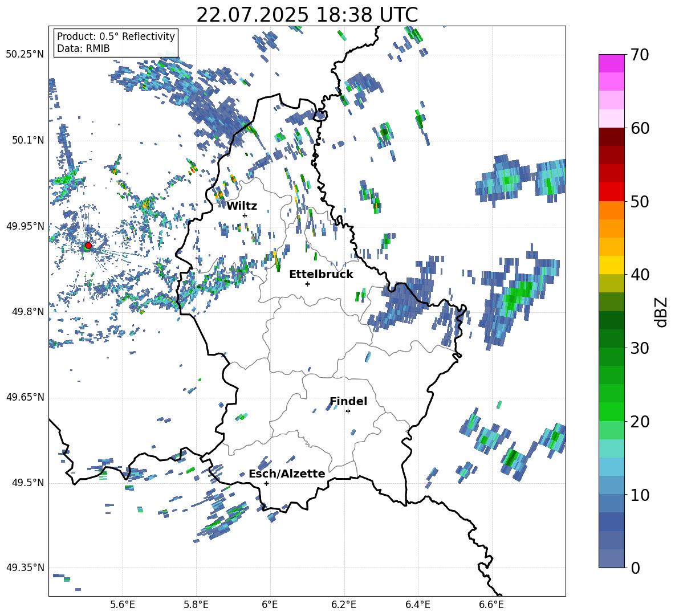Click the colorbar 0 tick label
This screenshot has height=616, width=675.
(635, 568)
